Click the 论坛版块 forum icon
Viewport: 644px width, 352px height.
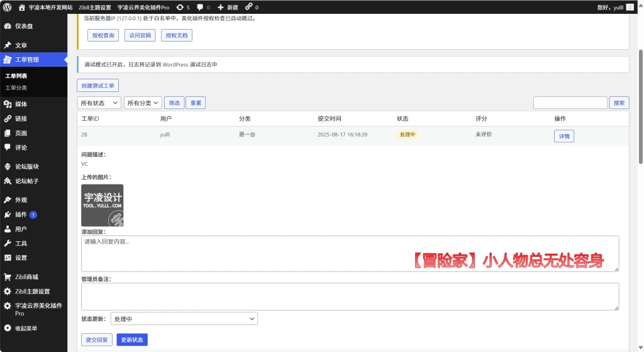(8, 166)
